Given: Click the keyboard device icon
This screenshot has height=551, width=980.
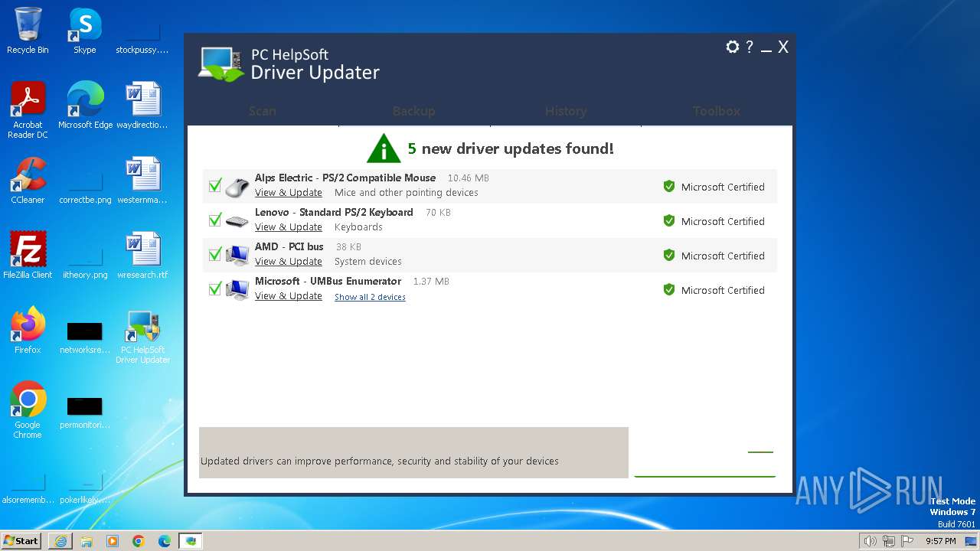Looking at the screenshot, I should tap(237, 222).
